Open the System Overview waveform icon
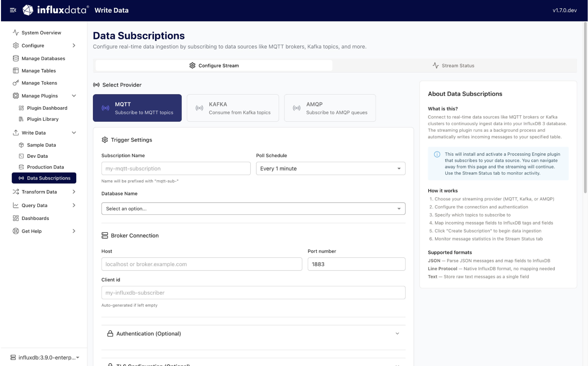588x366 pixels. click(x=15, y=32)
